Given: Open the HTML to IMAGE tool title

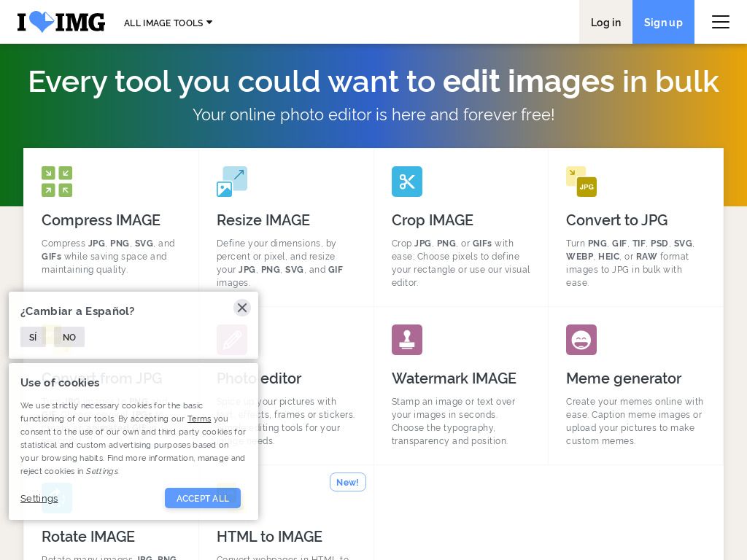Looking at the screenshot, I should coord(269,536).
